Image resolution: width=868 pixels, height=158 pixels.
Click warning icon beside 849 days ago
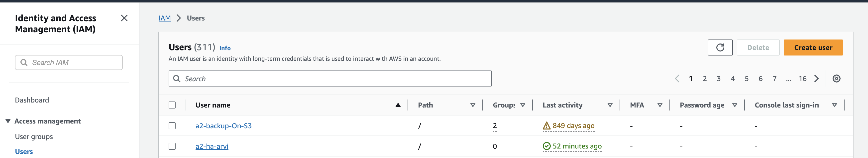coord(546,126)
